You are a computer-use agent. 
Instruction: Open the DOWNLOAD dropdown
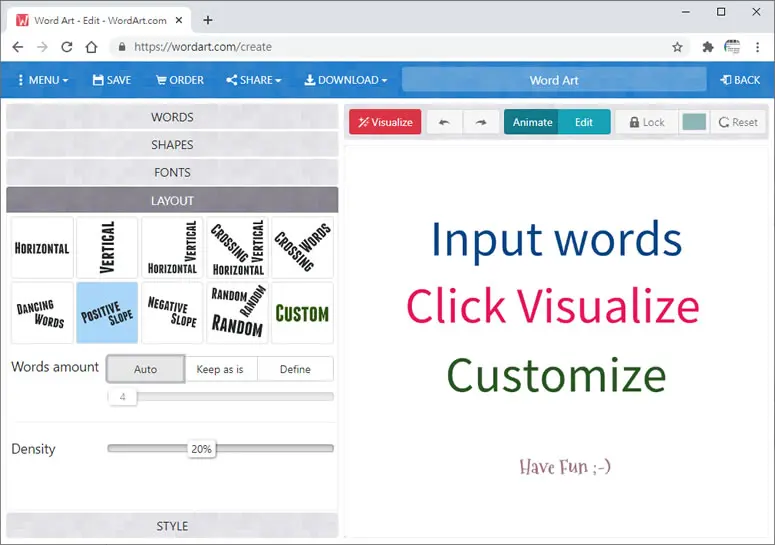pyautogui.click(x=345, y=80)
